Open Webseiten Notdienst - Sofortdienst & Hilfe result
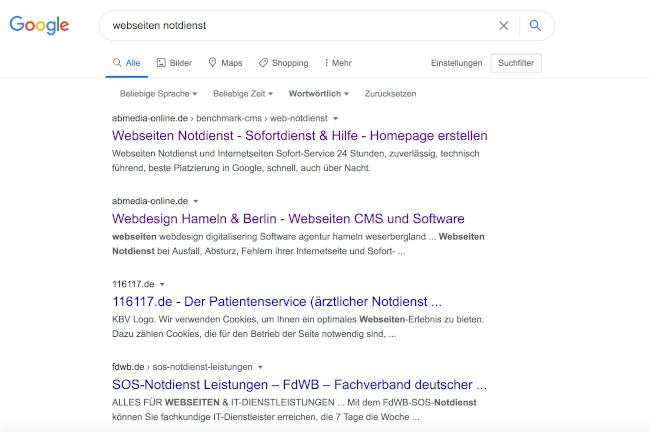This screenshot has width=650, height=432. pyautogui.click(x=300, y=136)
